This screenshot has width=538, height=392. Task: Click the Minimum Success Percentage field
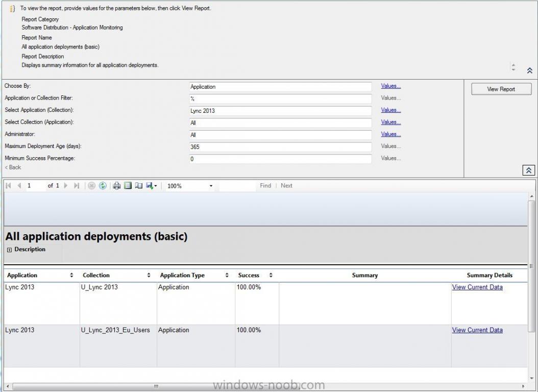[280, 159]
